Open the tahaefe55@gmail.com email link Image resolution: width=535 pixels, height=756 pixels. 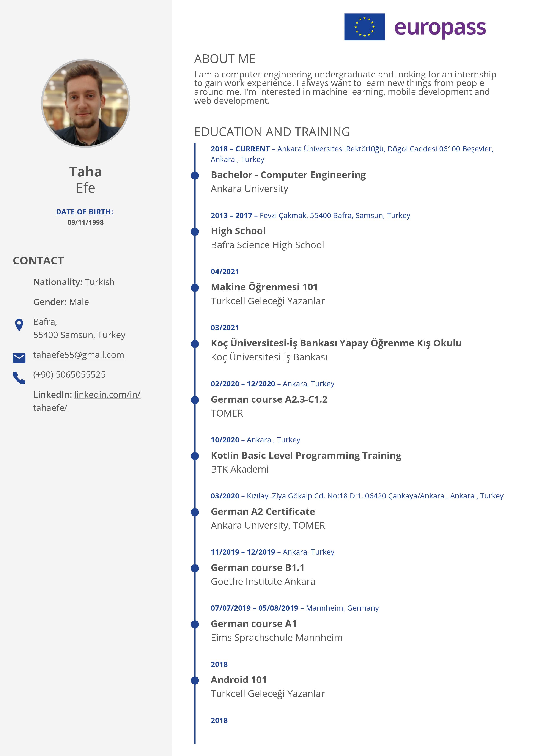point(79,355)
